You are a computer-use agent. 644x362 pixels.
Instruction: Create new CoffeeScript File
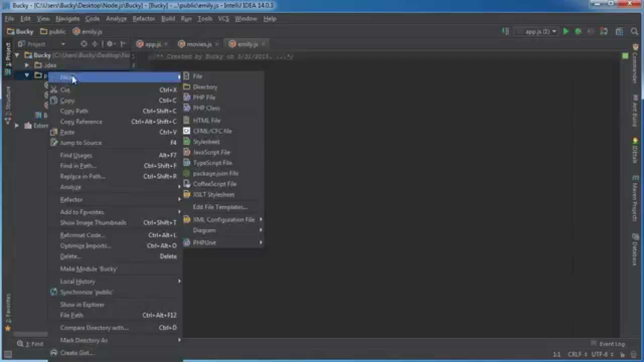click(222, 184)
